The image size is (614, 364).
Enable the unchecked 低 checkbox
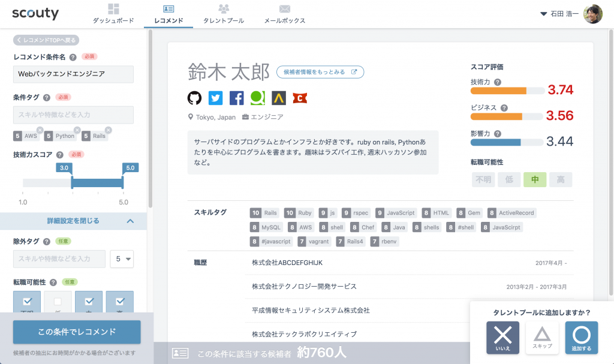[58, 301]
